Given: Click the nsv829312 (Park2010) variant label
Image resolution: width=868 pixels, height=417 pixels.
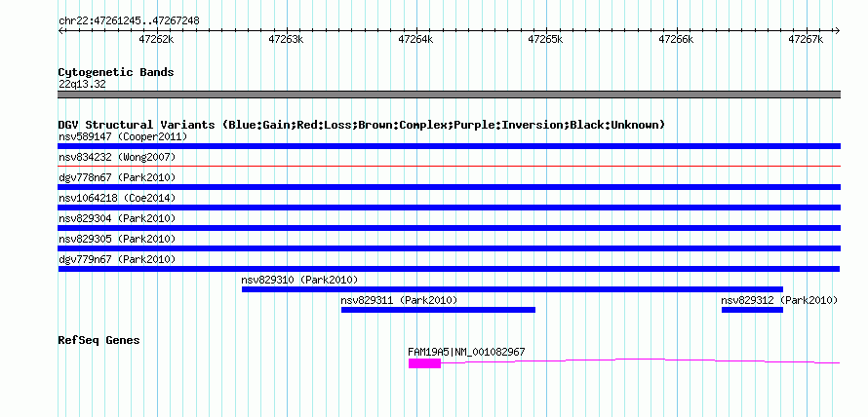Looking at the screenshot, I should pyautogui.click(x=779, y=300).
